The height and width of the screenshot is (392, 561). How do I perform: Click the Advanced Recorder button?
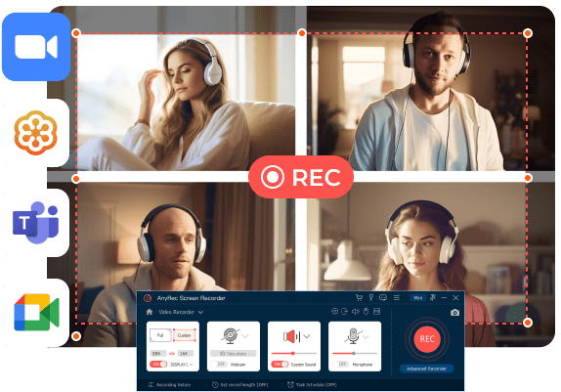(426, 369)
